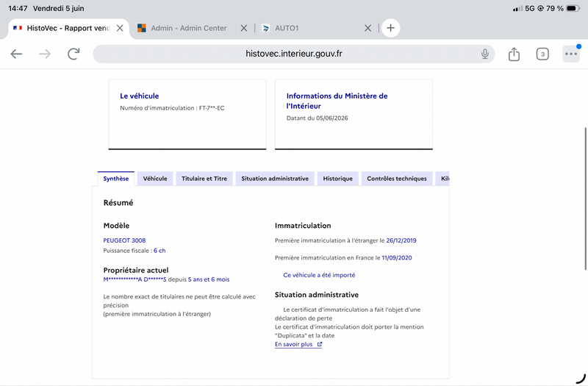Open the Véhicule tab
Image resolution: width=588 pixels, height=386 pixels.
pos(155,179)
